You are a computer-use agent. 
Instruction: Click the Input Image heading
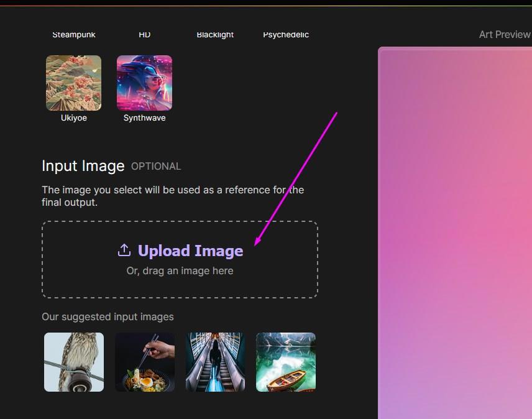pyautogui.click(x=83, y=166)
